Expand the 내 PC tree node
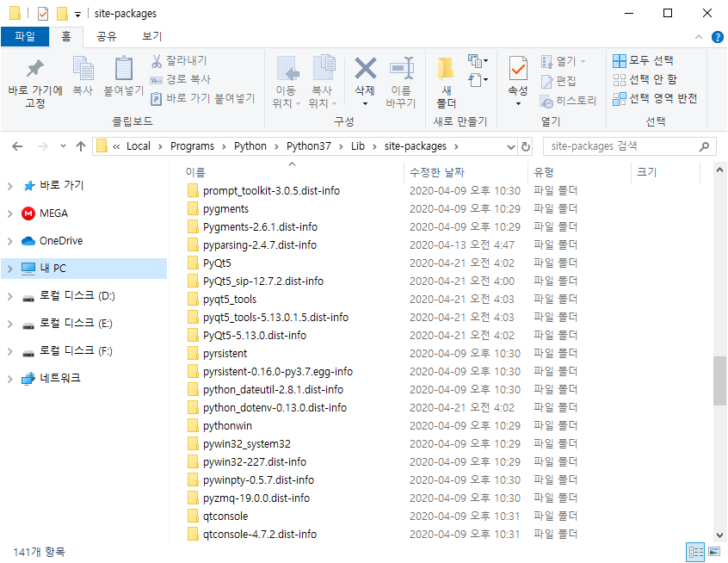Image resolution: width=728 pixels, height=563 pixels. coord(9,269)
